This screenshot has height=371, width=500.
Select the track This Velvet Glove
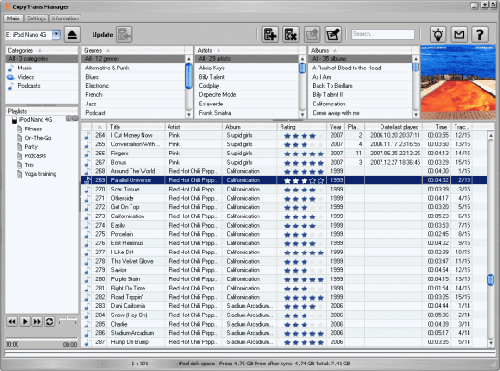[284, 261]
